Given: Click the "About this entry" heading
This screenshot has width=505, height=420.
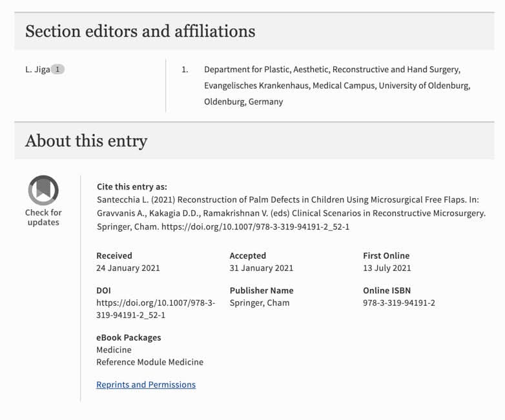Looking at the screenshot, I should pyautogui.click(x=86, y=141).
